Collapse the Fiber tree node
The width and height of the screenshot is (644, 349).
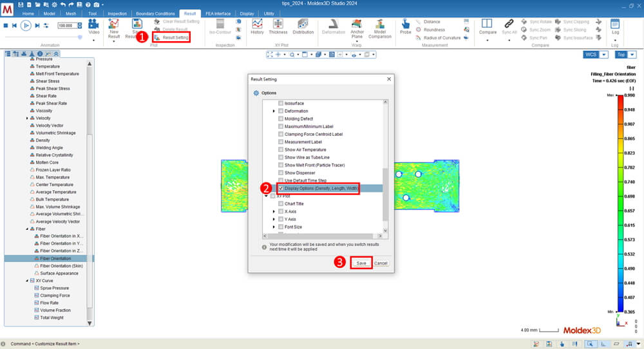27,229
